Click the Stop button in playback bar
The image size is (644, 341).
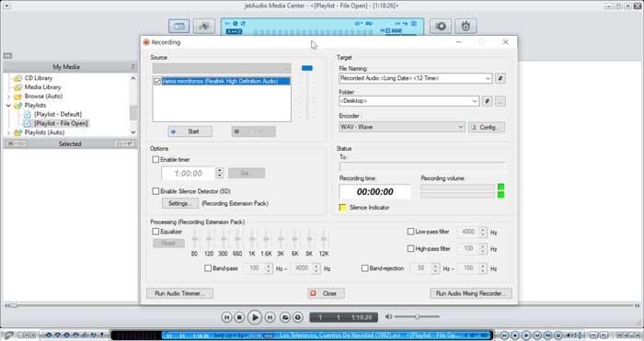pyautogui.click(x=239, y=317)
